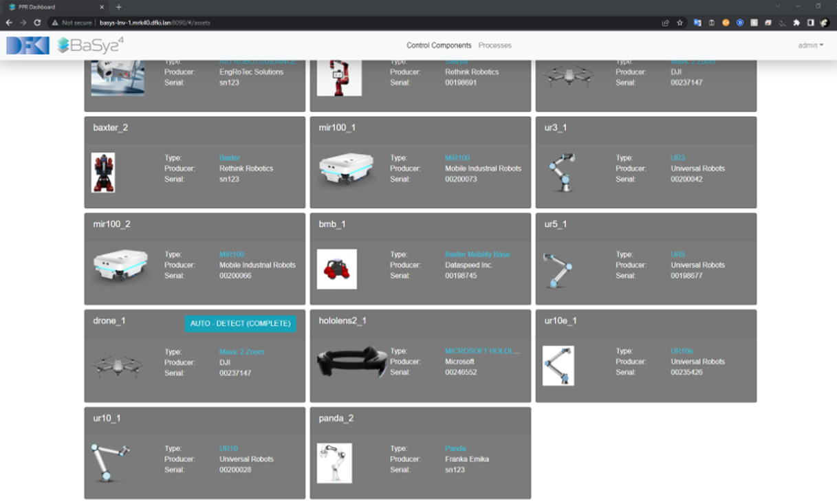The image size is (837, 504).
Task: Open the UR3 type link on ur3_1
Action: pyautogui.click(x=677, y=158)
